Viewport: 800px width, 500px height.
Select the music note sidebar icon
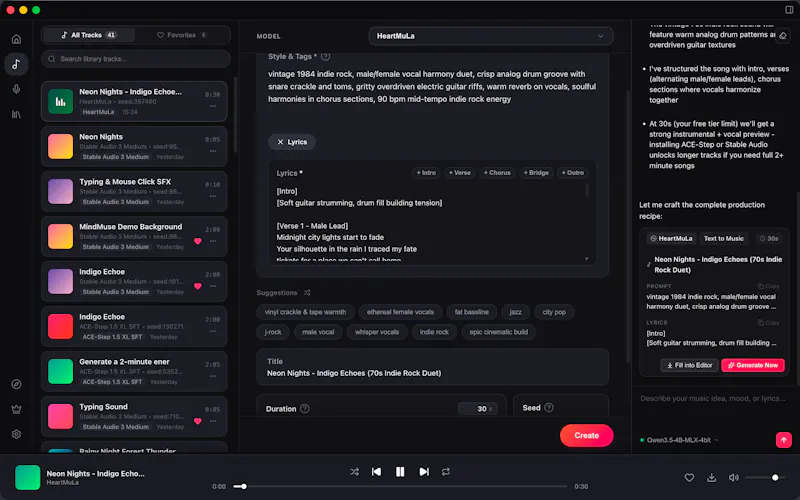(16, 64)
